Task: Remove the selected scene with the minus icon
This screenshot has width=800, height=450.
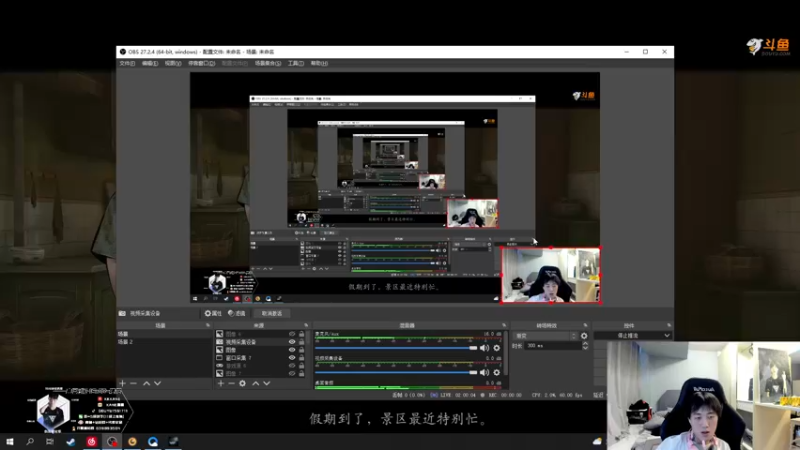Action: coord(134,383)
